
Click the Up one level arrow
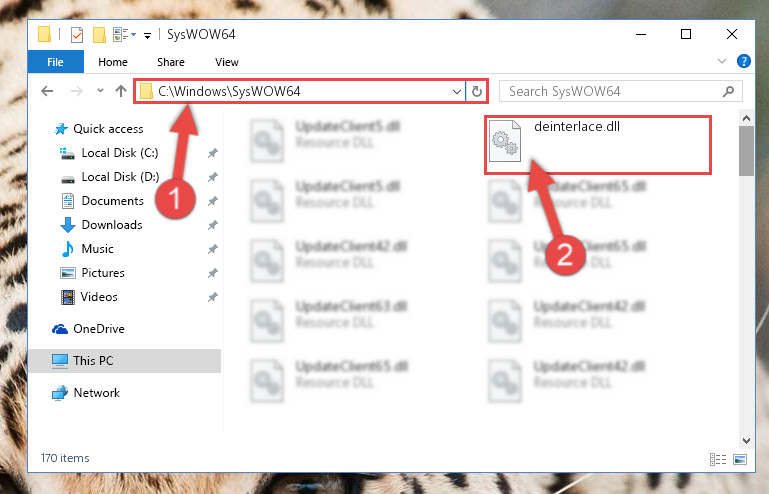[x=121, y=91]
